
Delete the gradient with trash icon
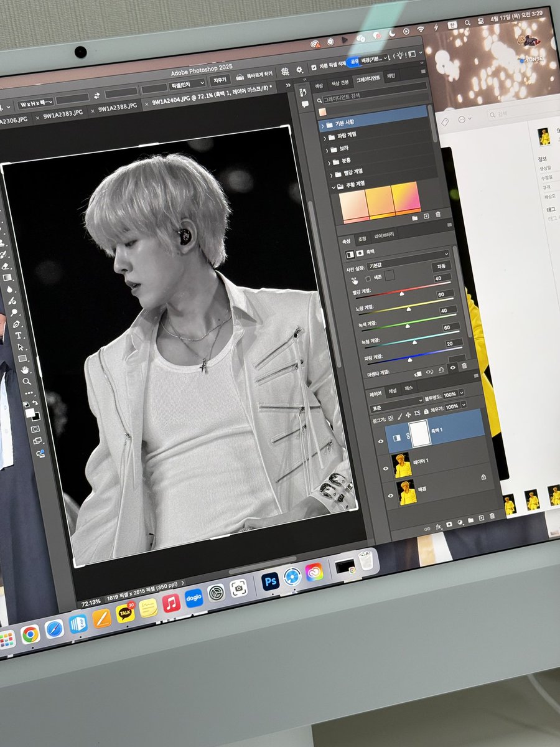[x=438, y=214]
